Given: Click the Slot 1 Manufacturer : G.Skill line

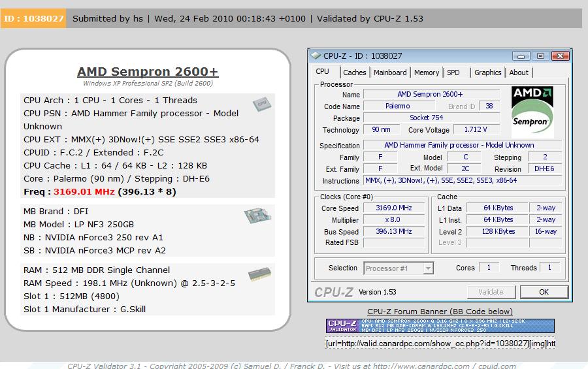Looking at the screenshot, I should coord(84,310).
